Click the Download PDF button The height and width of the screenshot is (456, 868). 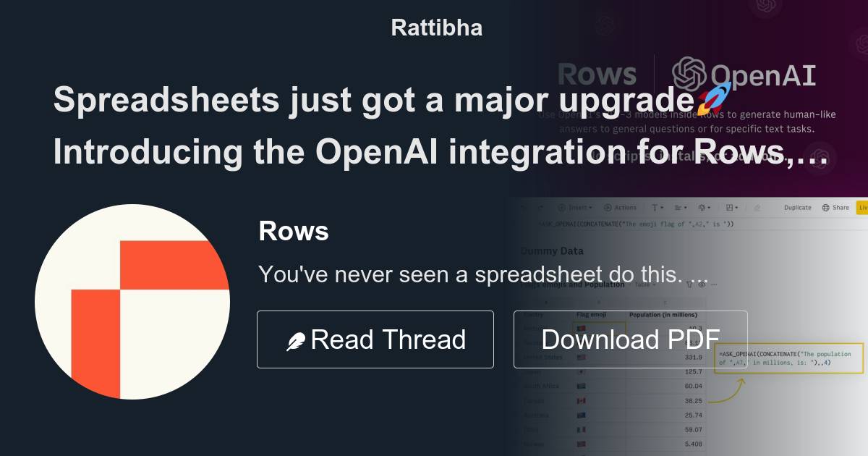click(x=631, y=339)
